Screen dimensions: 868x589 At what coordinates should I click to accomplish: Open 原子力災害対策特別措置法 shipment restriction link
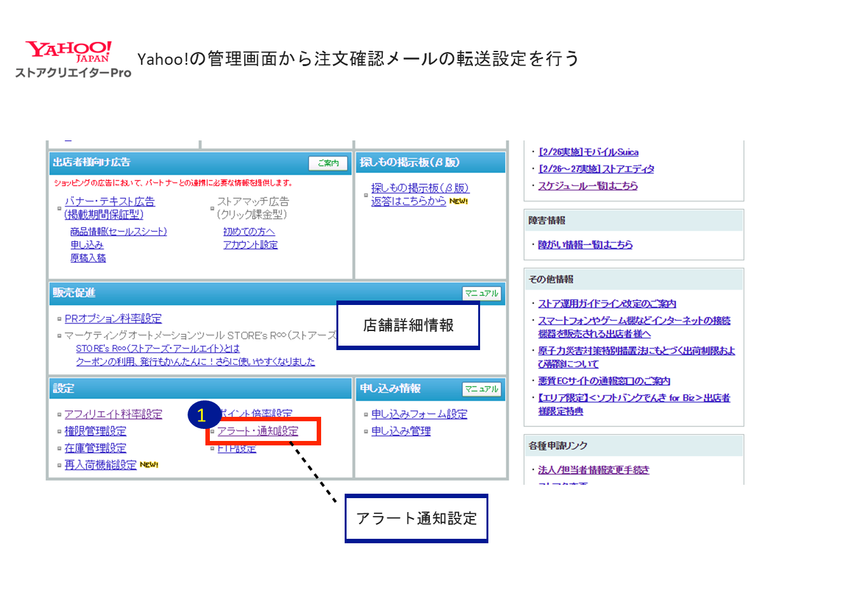coord(637,357)
